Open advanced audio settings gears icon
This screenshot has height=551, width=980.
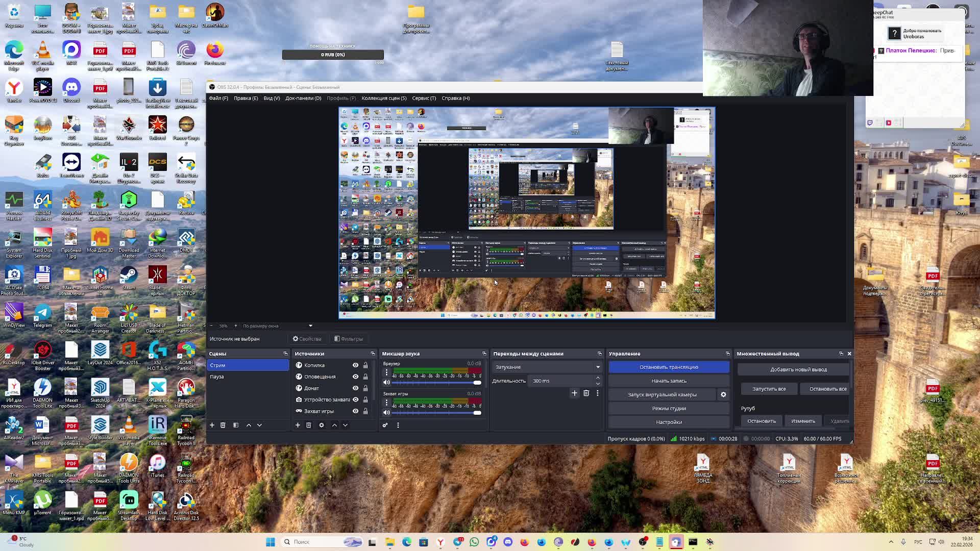tap(385, 425)
